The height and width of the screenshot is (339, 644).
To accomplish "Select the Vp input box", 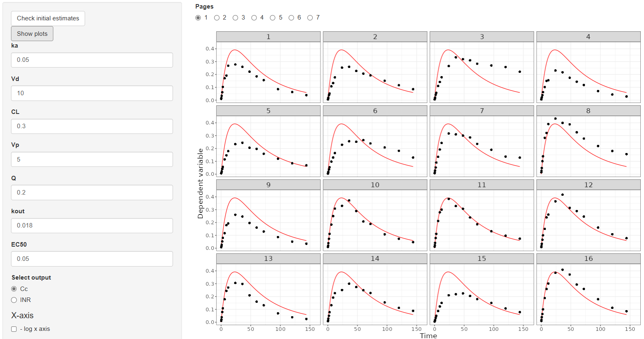I will click(92, 160).
